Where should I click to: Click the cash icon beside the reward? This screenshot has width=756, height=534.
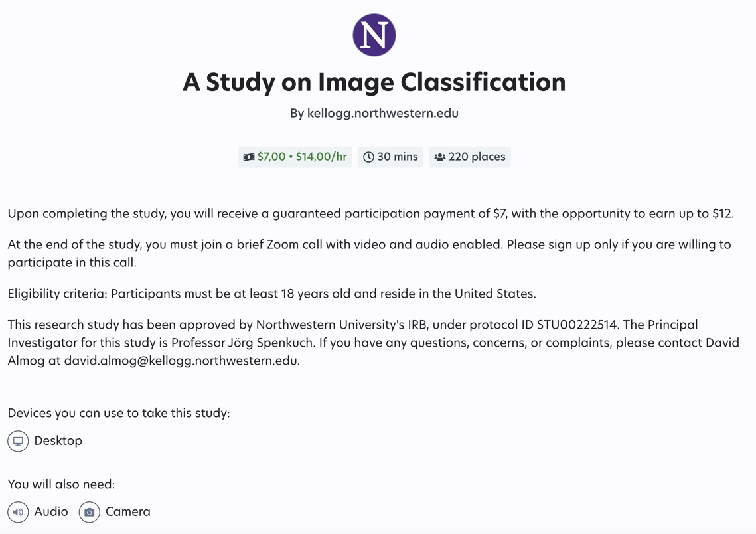[x=249, y=157]
